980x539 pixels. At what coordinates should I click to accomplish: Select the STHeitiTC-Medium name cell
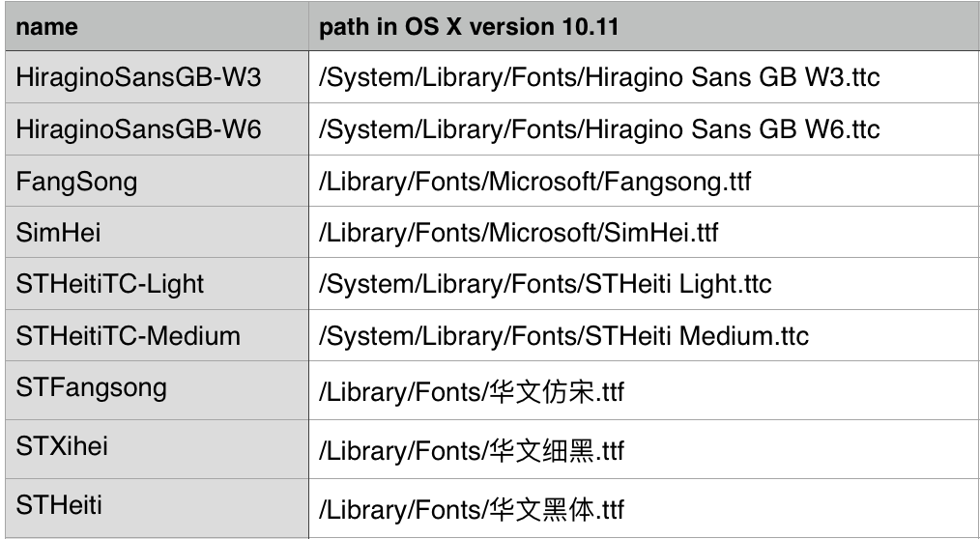point(129,336)
